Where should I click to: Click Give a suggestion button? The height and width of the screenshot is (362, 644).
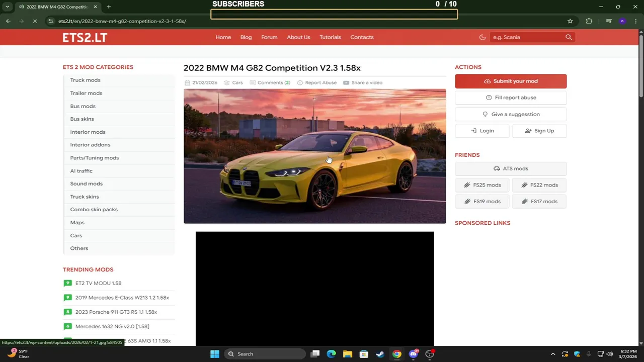[x=511, y=114]
